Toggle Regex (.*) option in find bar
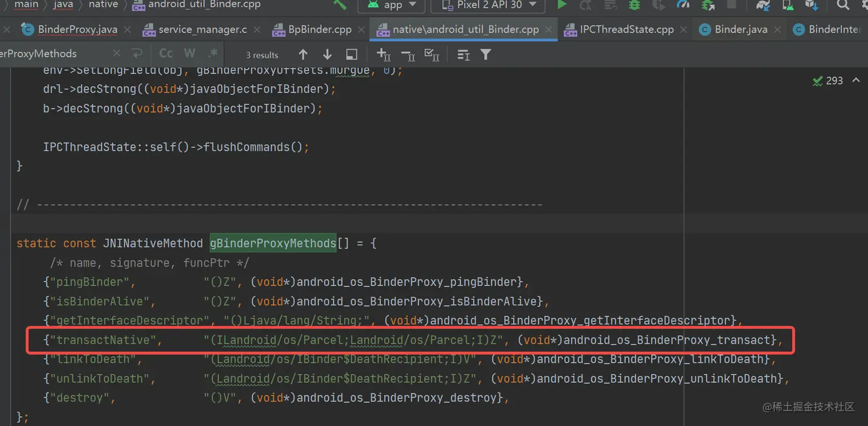 [x=213, y=53]
